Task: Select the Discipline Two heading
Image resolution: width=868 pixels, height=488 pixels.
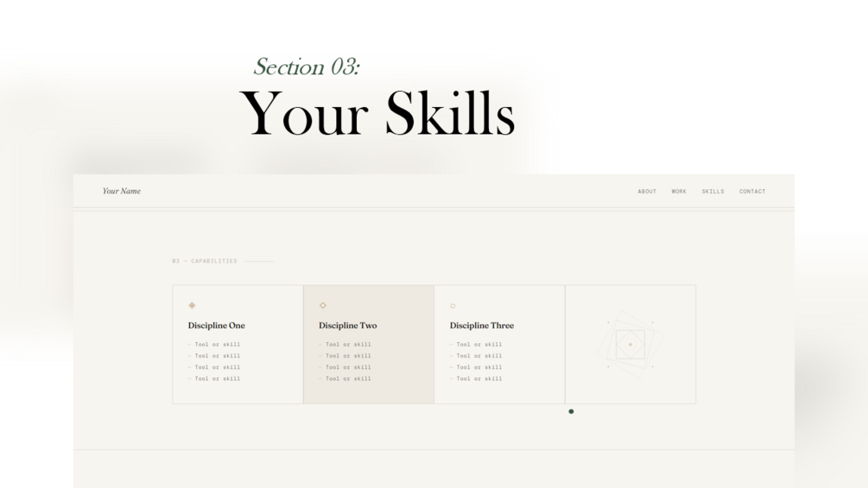Action: (x=348, y=326)
